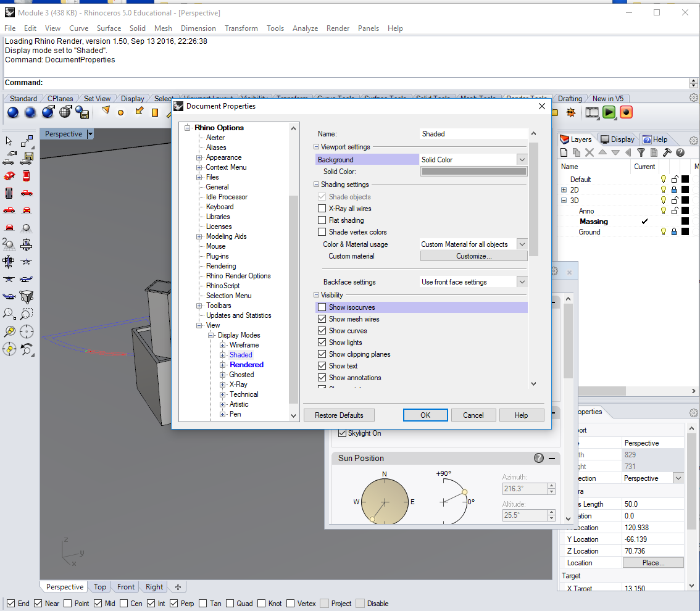
Task: Open the Background dropdown showing Solid Color
Action: (522, 159)
